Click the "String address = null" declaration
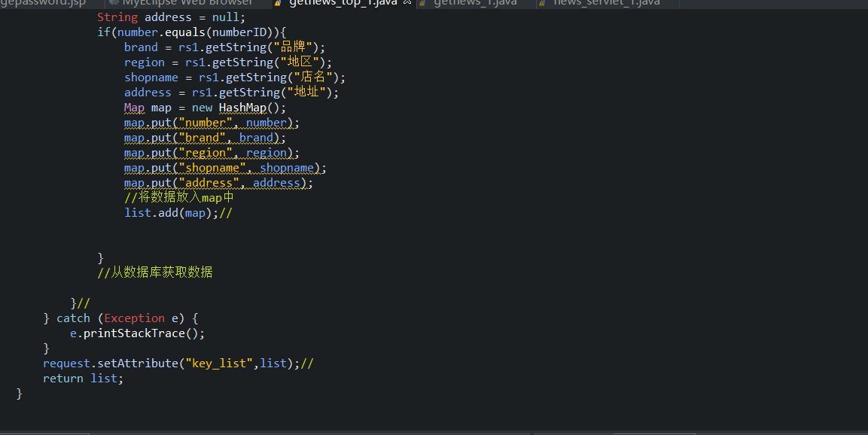Screen dimensions: 868x435 (x=171, y=17)
